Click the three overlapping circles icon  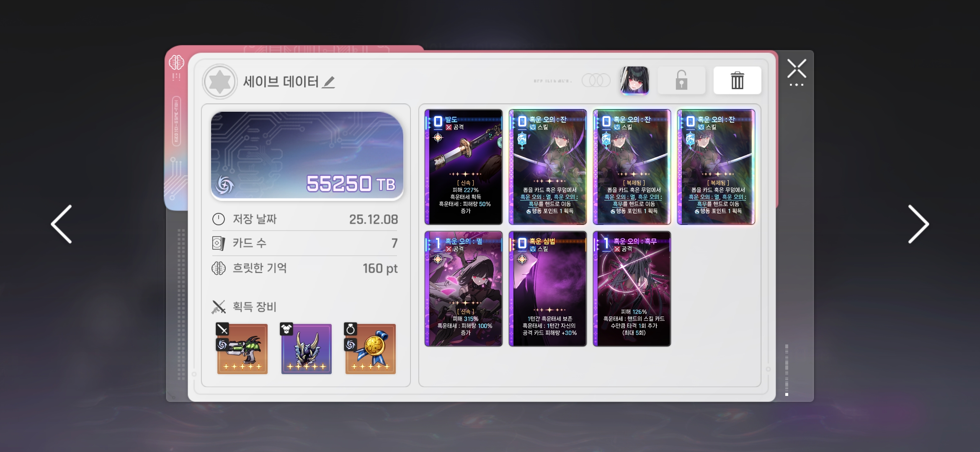pos(596,80)
